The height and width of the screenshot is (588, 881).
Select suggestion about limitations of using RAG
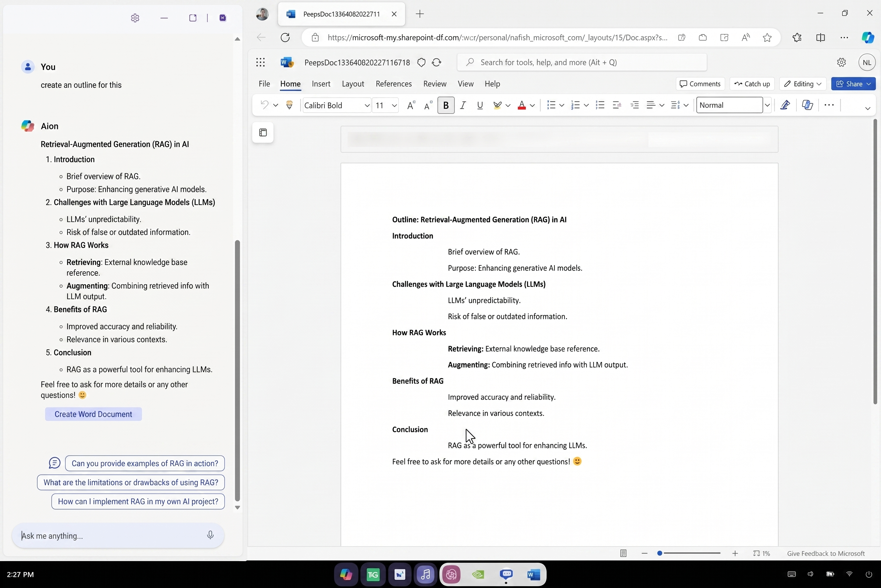click(131, 482)
